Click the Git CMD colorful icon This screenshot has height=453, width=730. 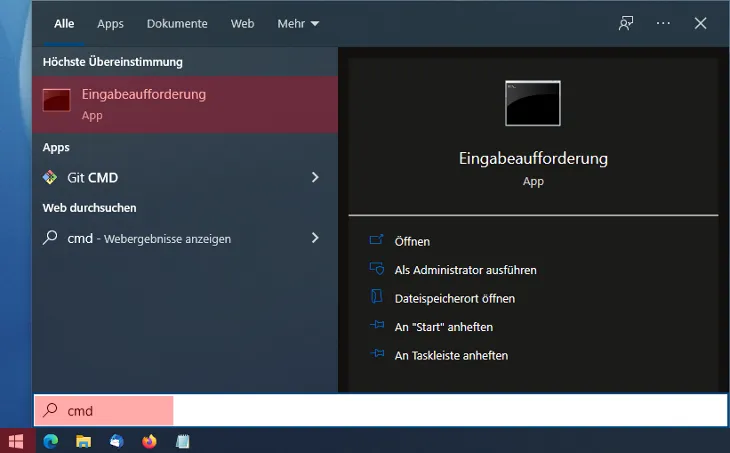tap(50, 177)
